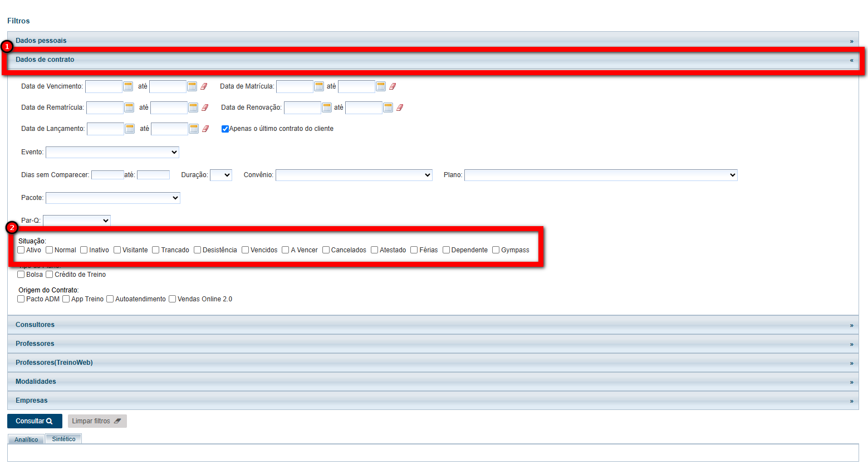
Task: Clear the Data de Vencimento date range
Action: pyautogui.click(x=204, y=86)
